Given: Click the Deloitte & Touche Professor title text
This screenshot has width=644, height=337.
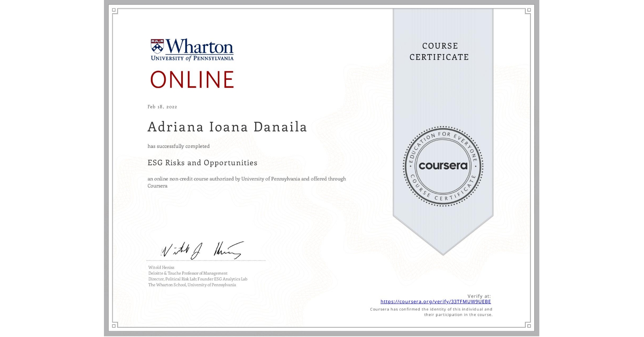Looking at the screenshot, I should click(188, 273).
